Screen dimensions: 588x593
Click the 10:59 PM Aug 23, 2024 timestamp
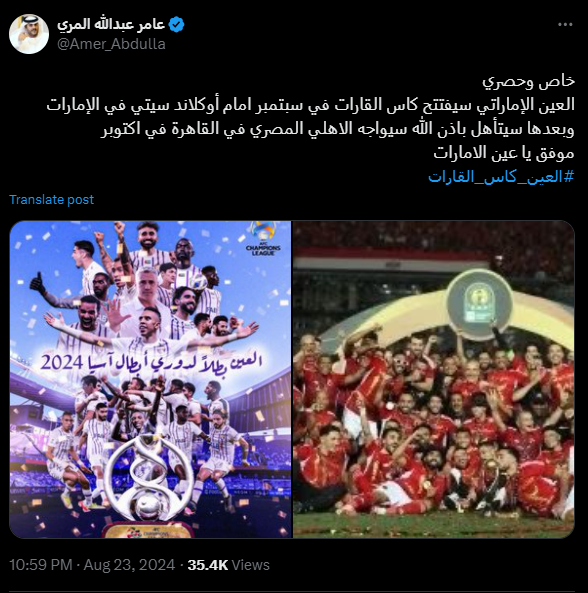[92, 565]
